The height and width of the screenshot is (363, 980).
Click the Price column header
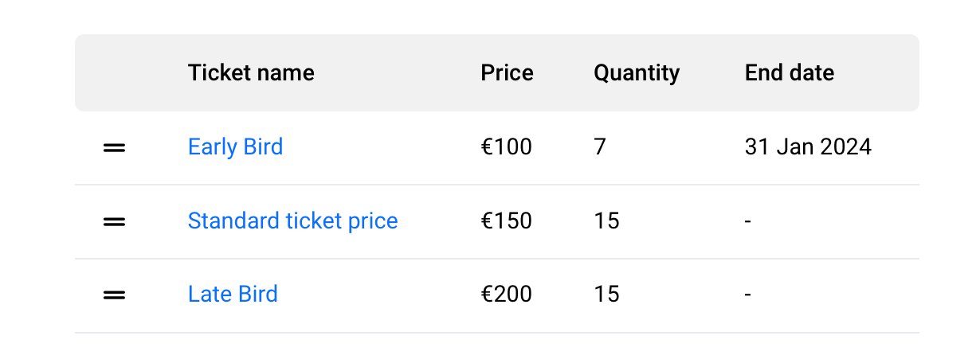[507, 73]
